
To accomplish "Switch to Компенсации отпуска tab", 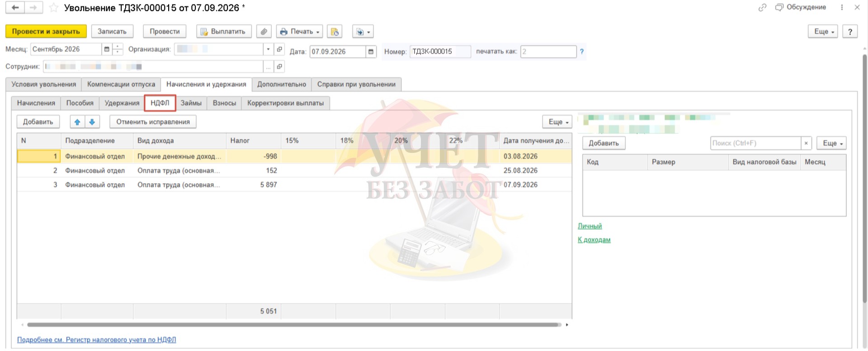I will [121, 85].
